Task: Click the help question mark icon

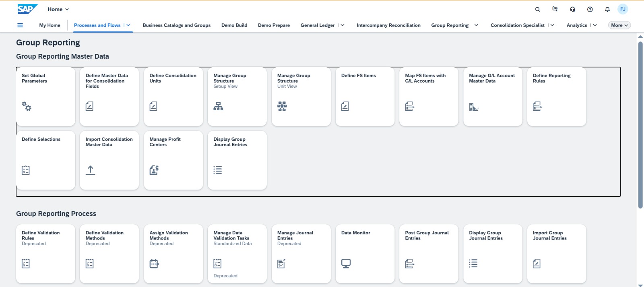Action: pyautogui.click(x=590, y=9)
